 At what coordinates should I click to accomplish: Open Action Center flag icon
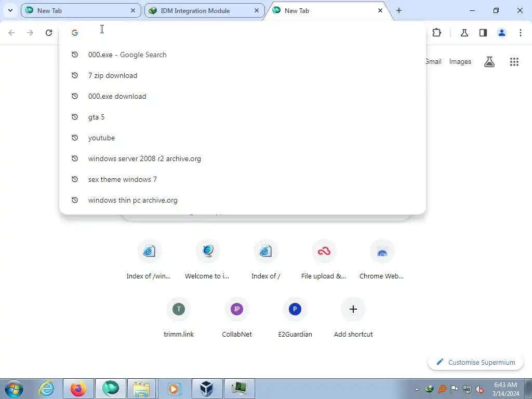coord(454,389)
